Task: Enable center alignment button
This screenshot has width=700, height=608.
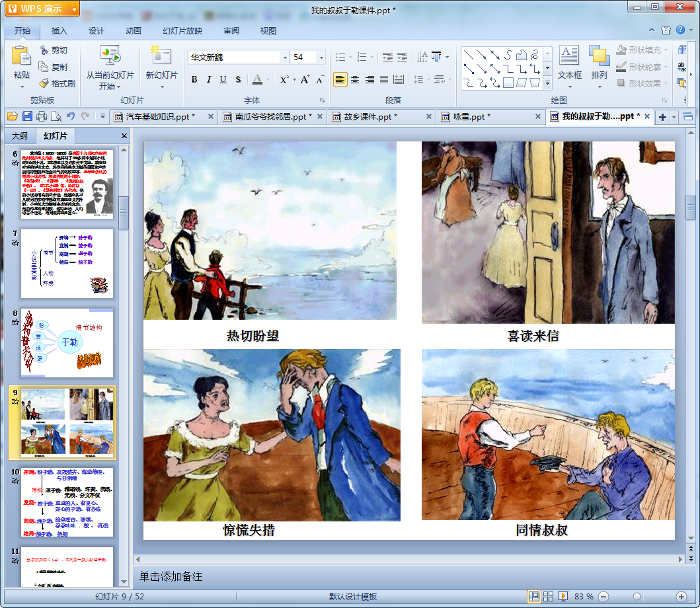Action: coord(355,79)
